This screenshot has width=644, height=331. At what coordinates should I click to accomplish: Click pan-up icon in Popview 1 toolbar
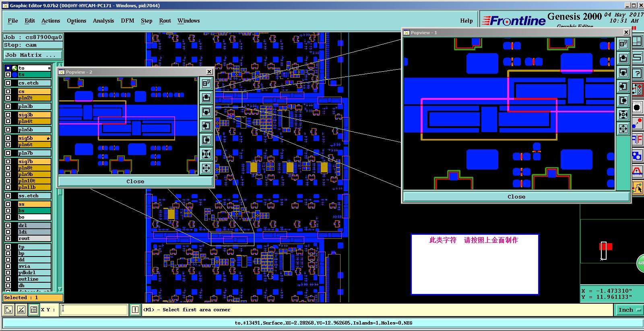point(623,58)
